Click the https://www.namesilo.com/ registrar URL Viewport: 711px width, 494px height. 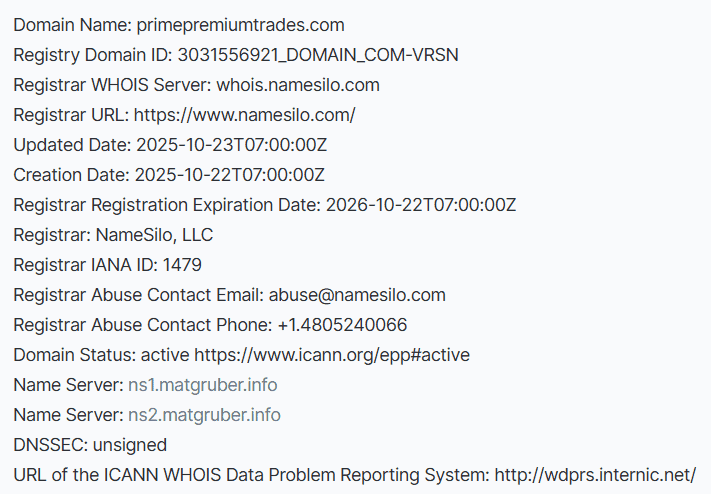click(244, 115)
